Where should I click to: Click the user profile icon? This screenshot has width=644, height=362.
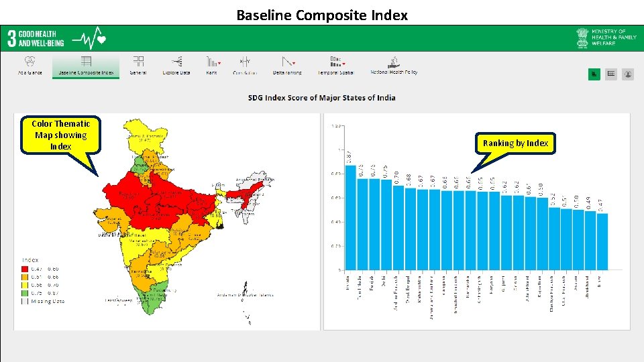(628, 74)
